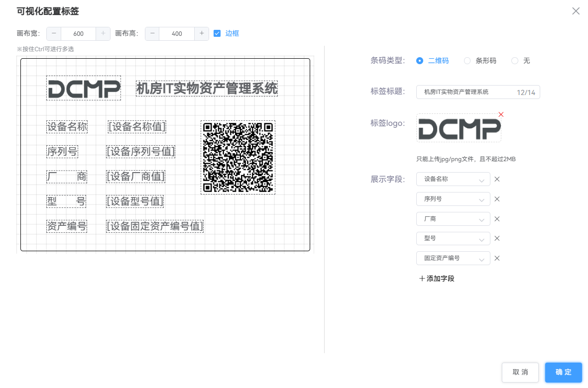Select 序列号 label element on canvas
The height and width of the screenshot is (388, 588).
[62, 152]
